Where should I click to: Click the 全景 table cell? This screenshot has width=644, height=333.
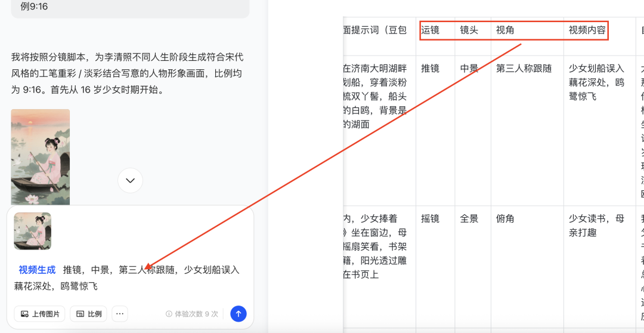point(473,267)
